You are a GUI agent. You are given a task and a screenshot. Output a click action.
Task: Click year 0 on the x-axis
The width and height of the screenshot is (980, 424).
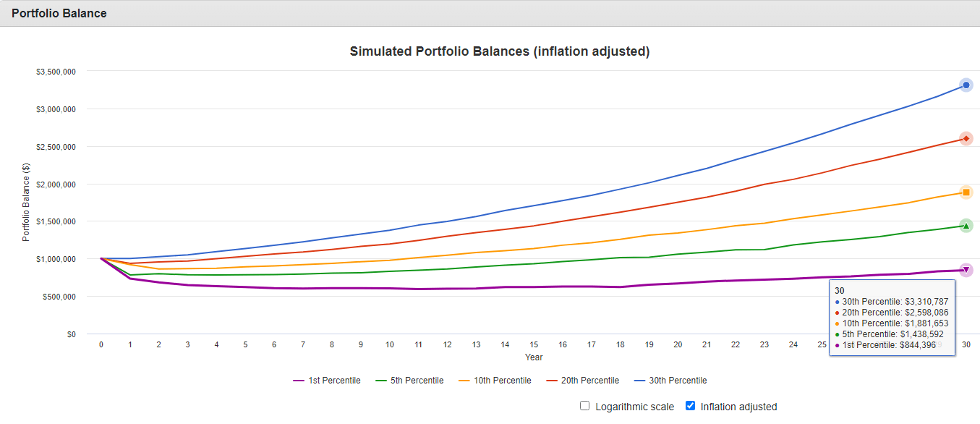coord(101,345)
